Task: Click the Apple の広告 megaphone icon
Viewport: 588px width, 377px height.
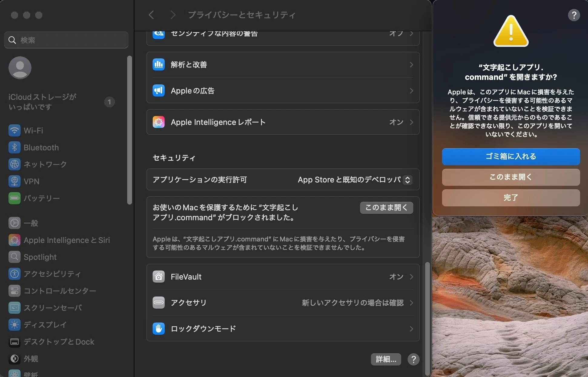Action: 158,90
